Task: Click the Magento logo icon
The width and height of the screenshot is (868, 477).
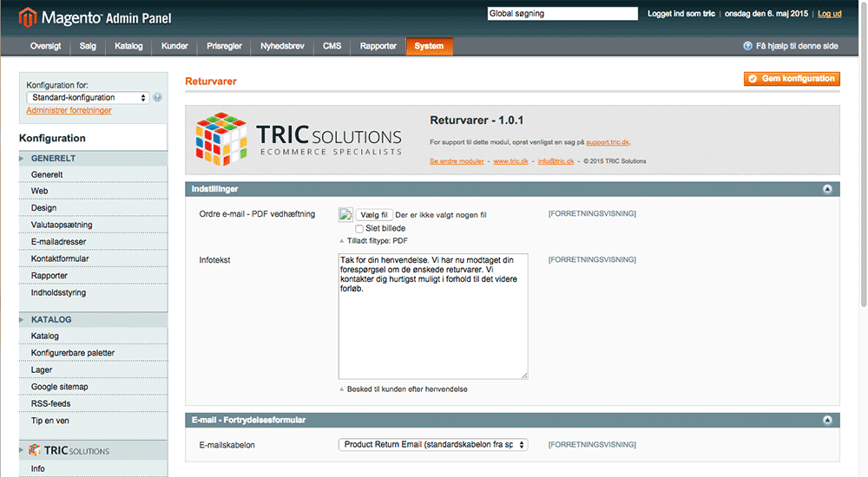Action: [28, 16]
